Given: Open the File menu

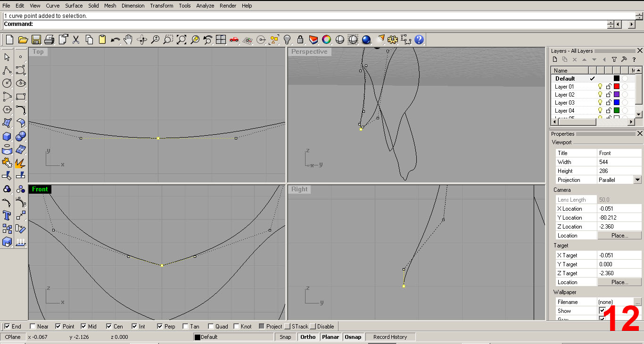Looking at the screenshot, I should [x=6, y=6].
